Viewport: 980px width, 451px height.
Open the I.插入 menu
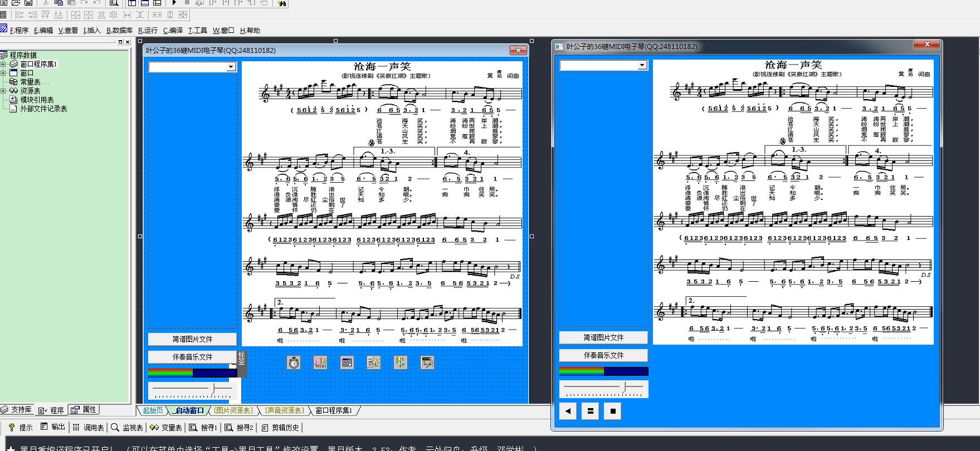92,31
